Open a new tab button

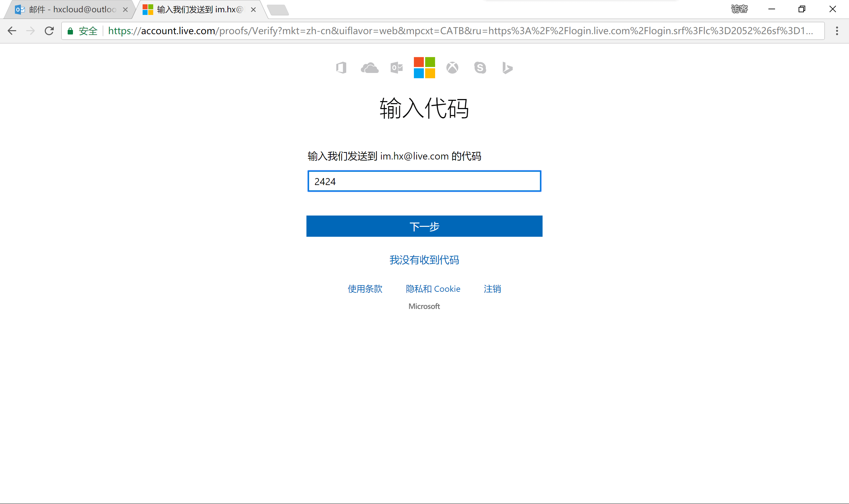tap(278, 10)
